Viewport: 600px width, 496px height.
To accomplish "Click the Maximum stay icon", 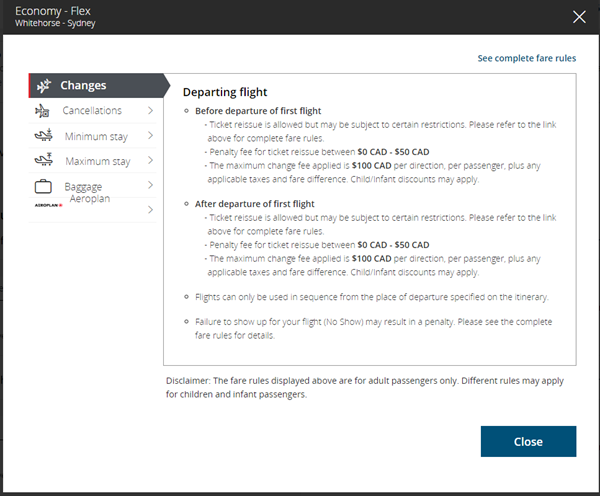I will tap(43, 161).
